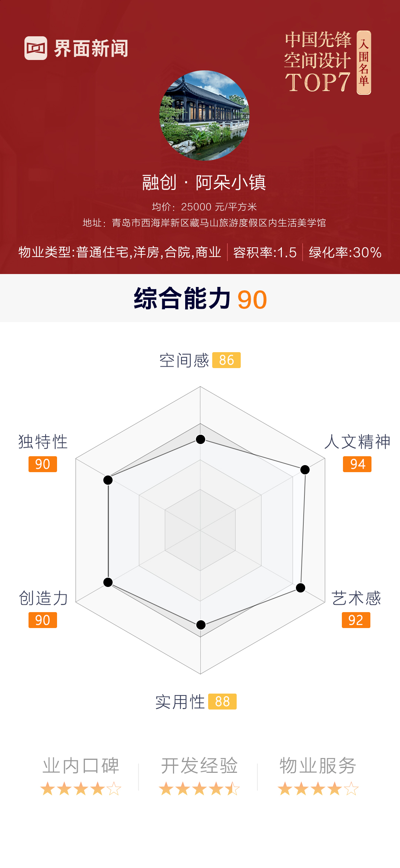Click the 中国先锋空间设计 TOP7 heading
400x868 pixels.
tap(317, 62)
